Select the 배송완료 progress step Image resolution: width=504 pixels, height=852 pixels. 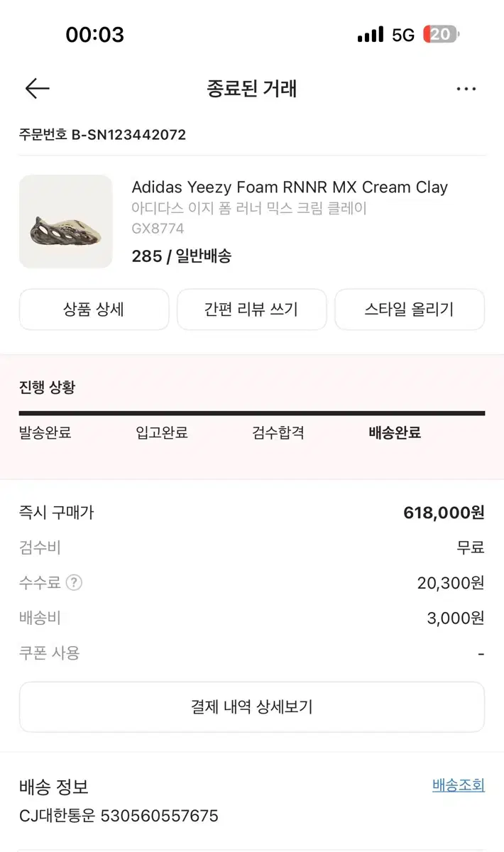tap(395, 432)
